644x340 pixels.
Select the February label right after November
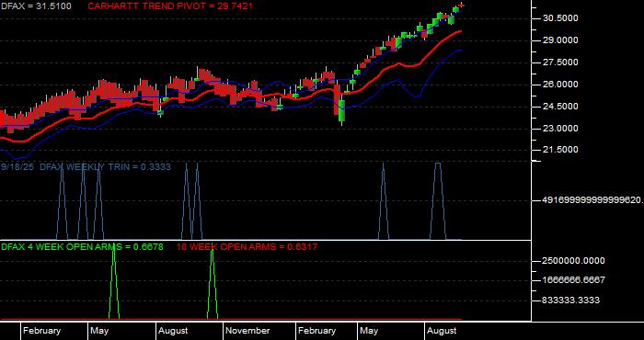pyautogui.click(x=317, y=331)
